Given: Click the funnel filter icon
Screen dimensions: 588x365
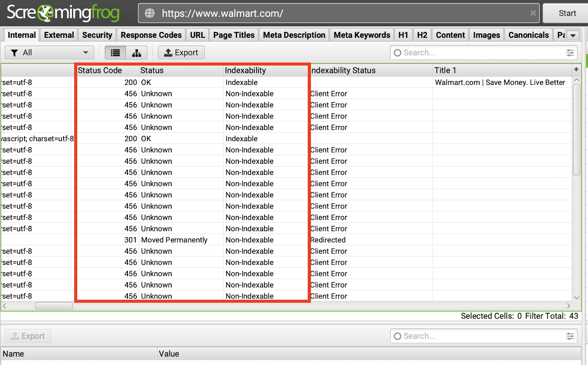Looking at the screenshot, I should 14,53.
